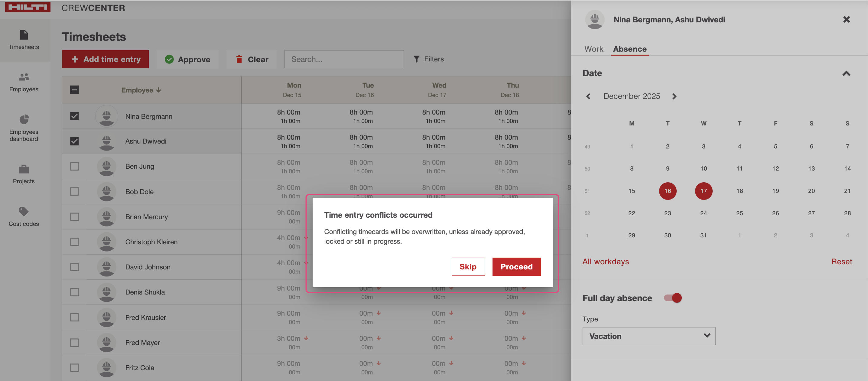Collapse the Date section chevron

846,73
